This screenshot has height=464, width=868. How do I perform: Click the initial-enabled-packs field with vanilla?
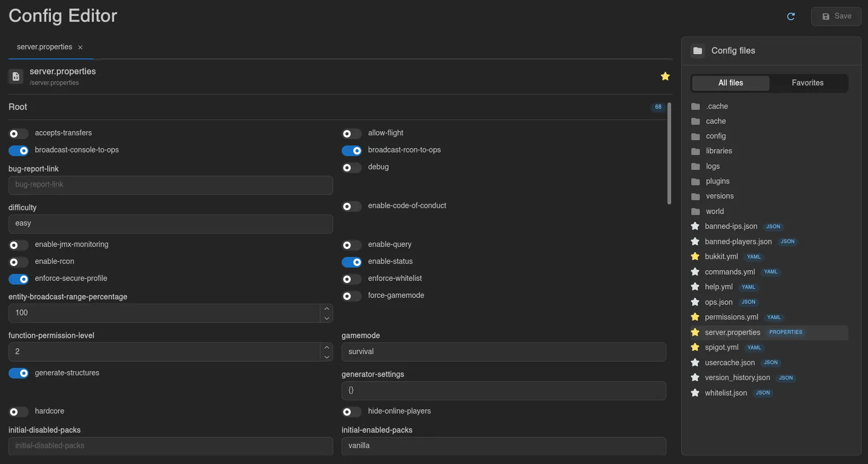click(504, 446)
